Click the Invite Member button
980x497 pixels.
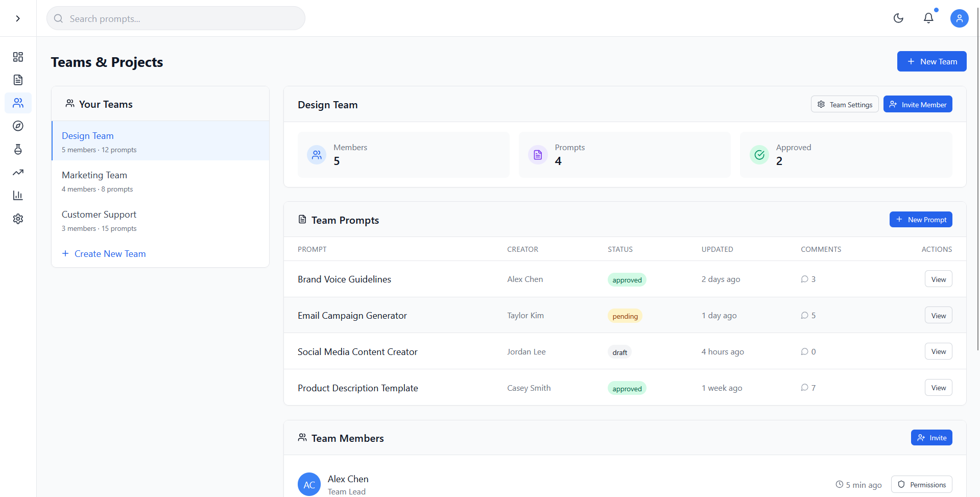(x=918, y=104)
